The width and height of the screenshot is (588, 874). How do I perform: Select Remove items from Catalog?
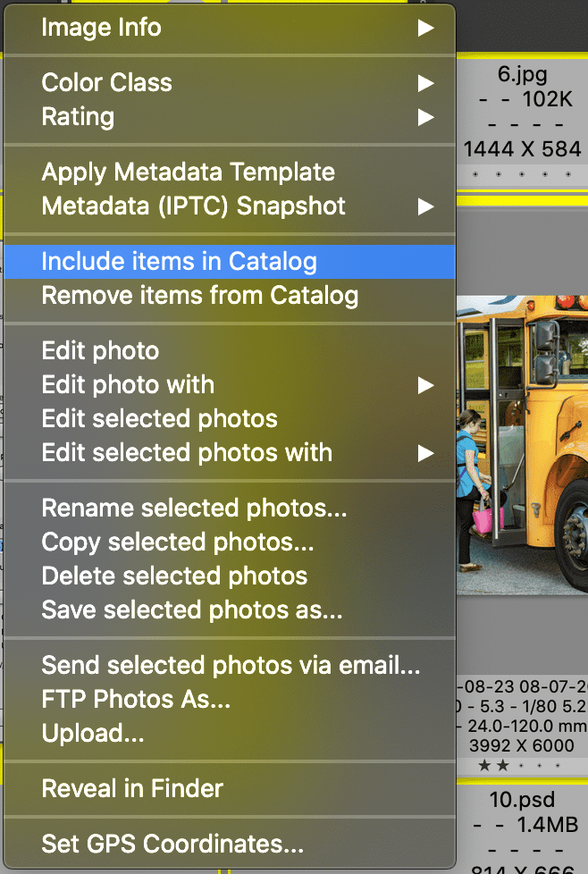[x=230, y=296]
